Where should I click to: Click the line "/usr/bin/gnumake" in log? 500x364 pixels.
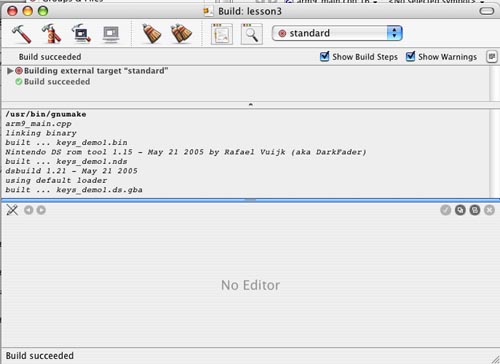click(x=46, y=114)
